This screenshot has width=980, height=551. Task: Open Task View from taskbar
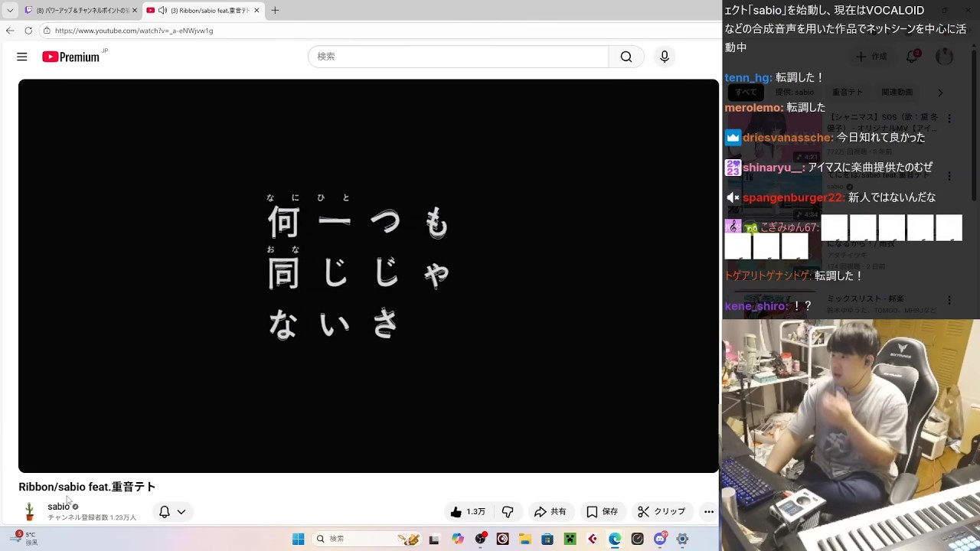434,539
